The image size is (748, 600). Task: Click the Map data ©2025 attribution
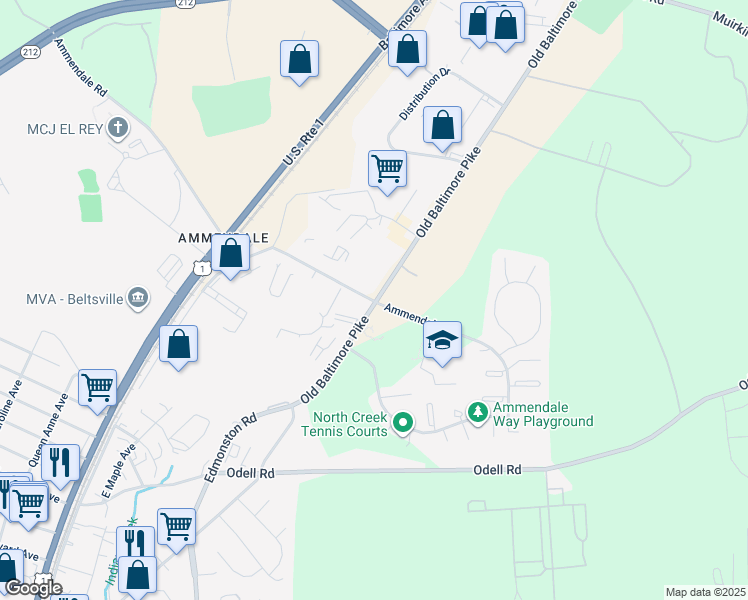706,593
